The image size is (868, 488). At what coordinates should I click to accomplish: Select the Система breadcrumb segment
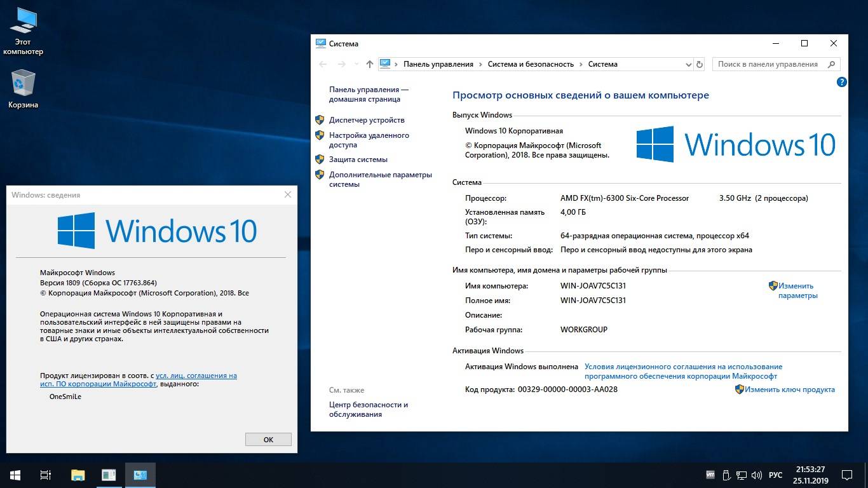[602, 64]
